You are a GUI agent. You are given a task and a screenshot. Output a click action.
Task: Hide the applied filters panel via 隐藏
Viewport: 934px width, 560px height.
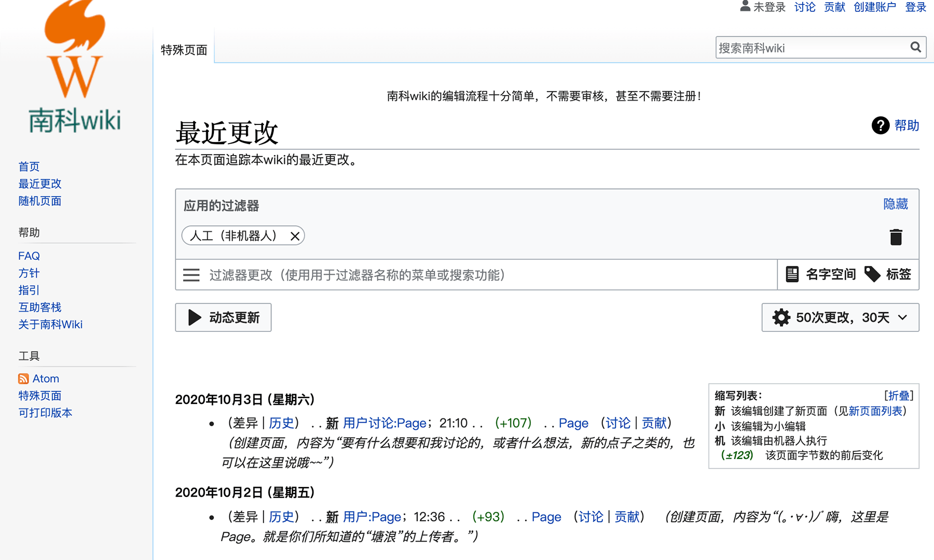[x=895, y=204]
